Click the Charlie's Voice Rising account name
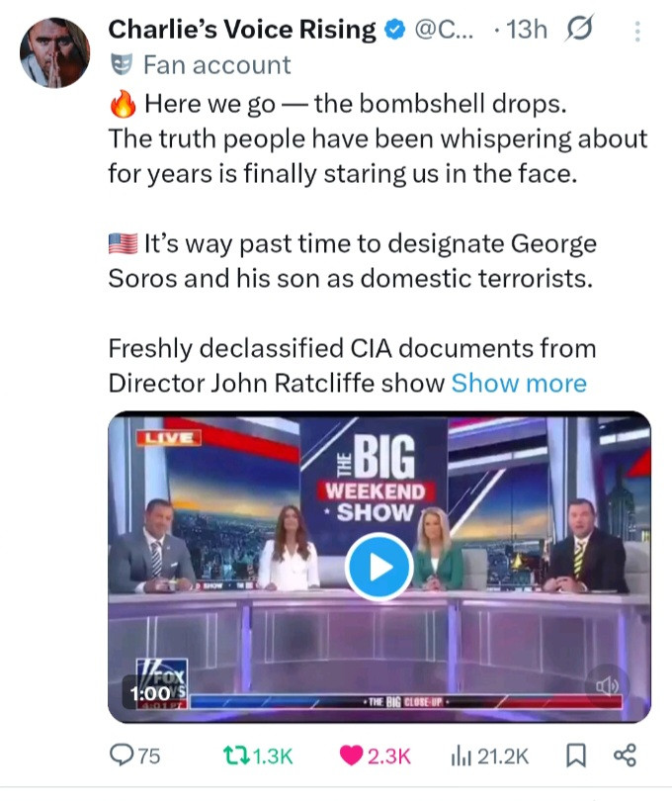Screen dimensions: 672x801 242,30
